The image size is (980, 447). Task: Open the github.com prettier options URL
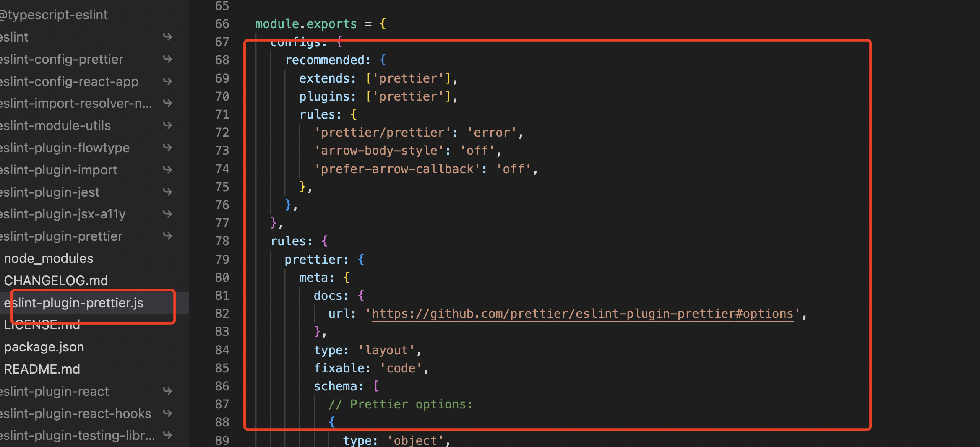[583, 313]
